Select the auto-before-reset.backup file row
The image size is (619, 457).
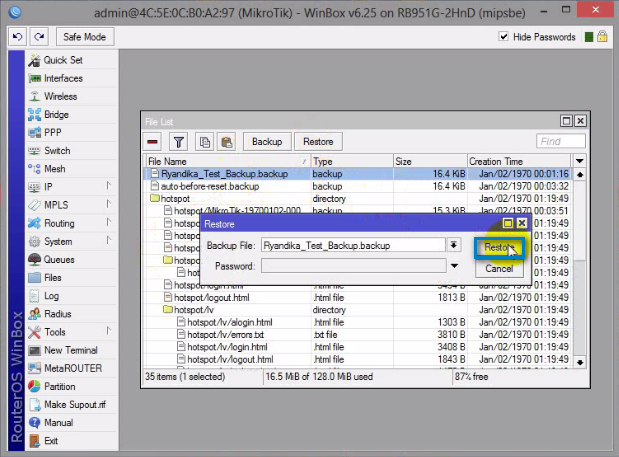point(358,186)
